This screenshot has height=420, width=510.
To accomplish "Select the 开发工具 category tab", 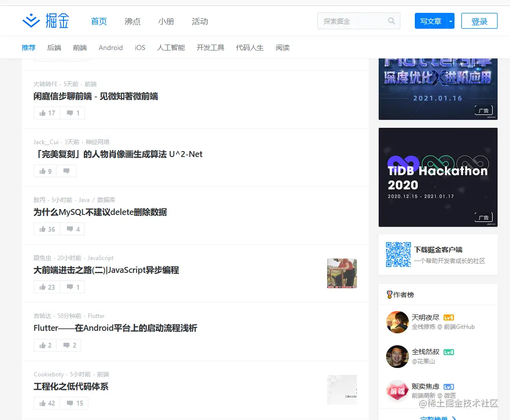I will [210, 48].
